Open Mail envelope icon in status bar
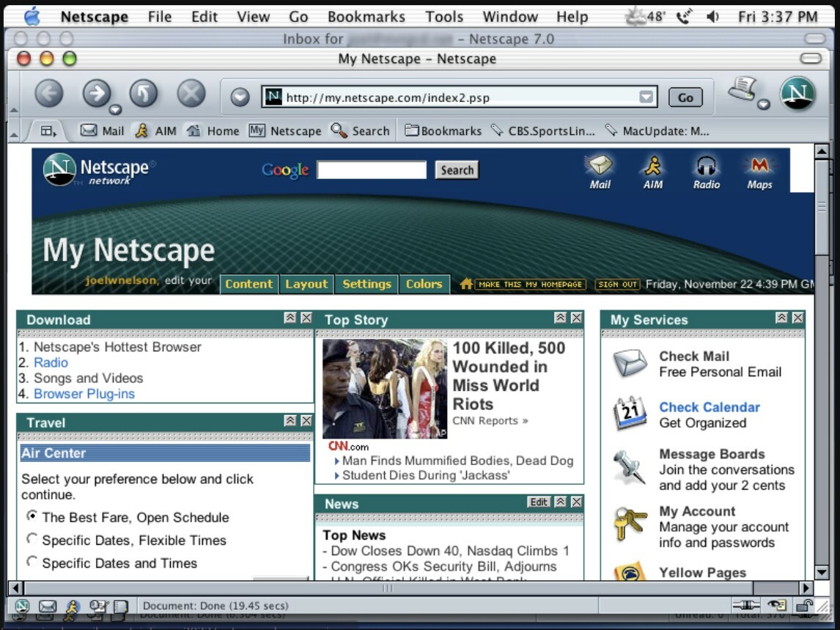The width and height of the screenshot is (840, 630). pyautogui.click(x=47, y=606)
